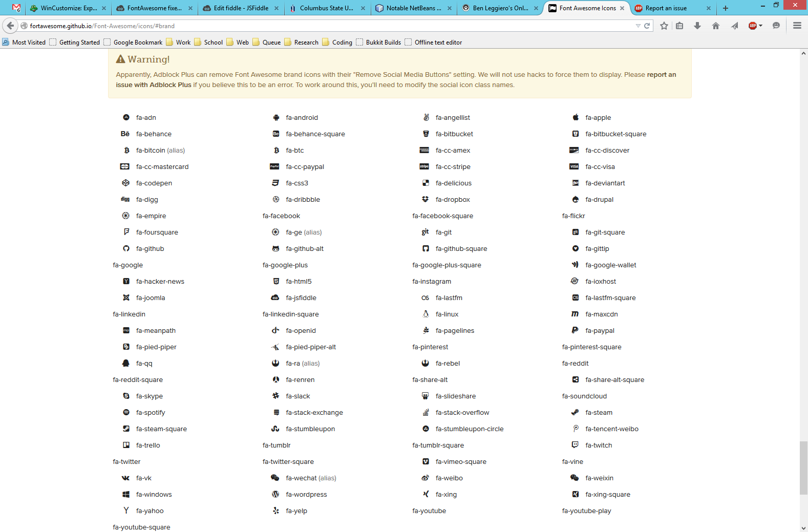Click the fa-skype icon

(126, 396)
